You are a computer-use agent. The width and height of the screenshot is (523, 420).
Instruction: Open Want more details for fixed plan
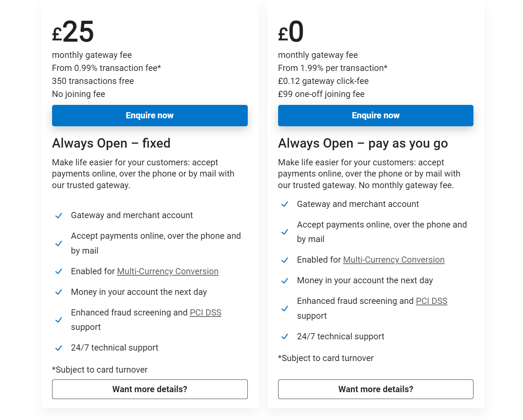point(150,389)
